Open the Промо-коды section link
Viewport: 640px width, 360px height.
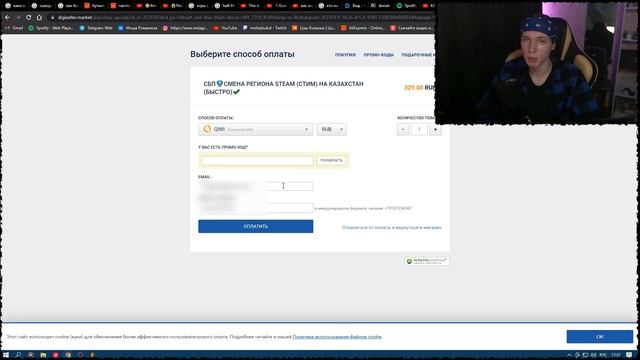click(378, 55)
